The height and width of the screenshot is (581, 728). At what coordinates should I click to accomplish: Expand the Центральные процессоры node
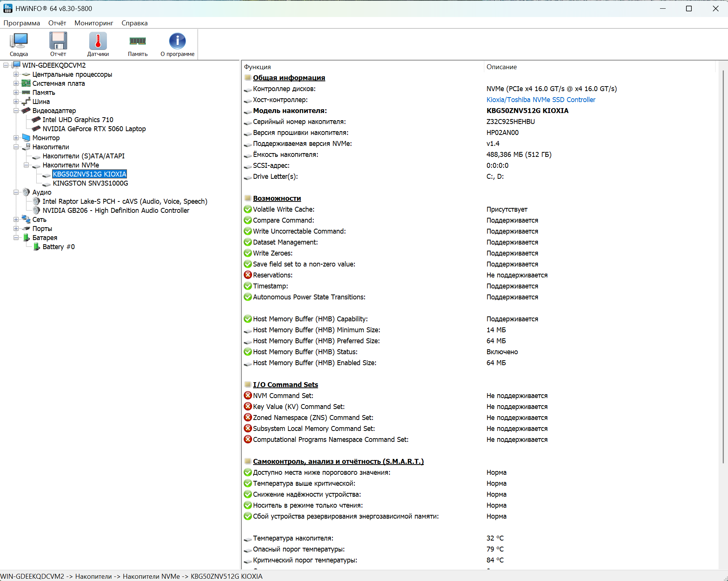[16, 74]
